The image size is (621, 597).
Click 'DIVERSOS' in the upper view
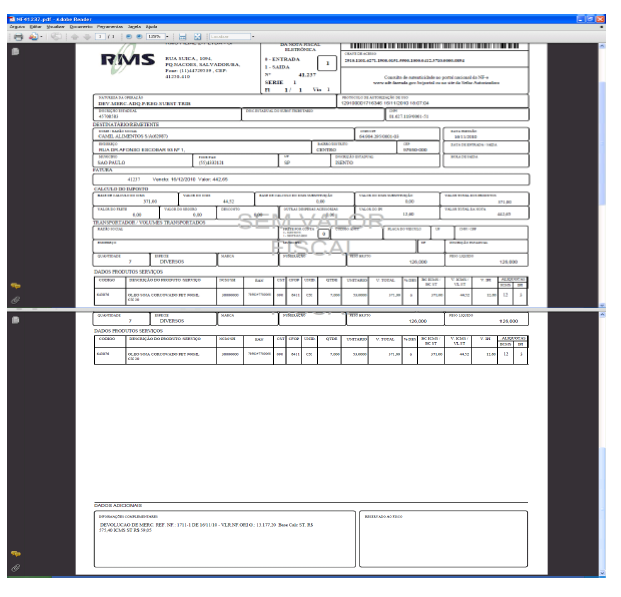171,262
